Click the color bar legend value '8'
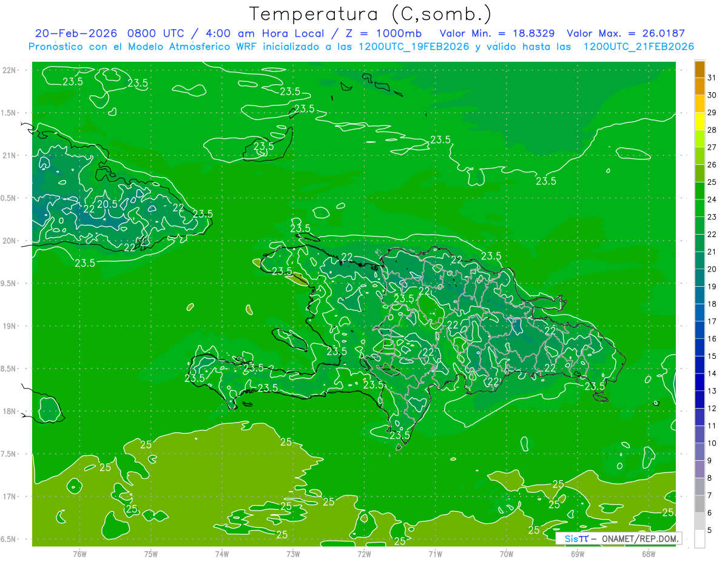The height and width of the screenshot is (562, 728). tap(710, 478)
